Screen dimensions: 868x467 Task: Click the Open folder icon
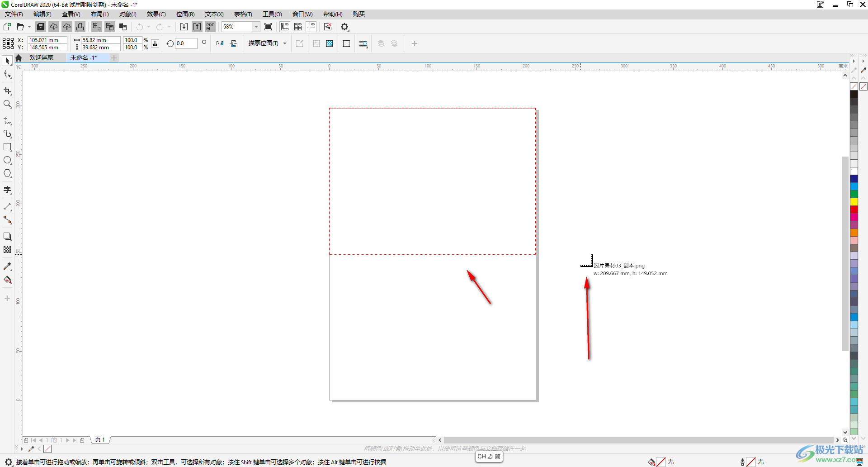click(20, 27)
